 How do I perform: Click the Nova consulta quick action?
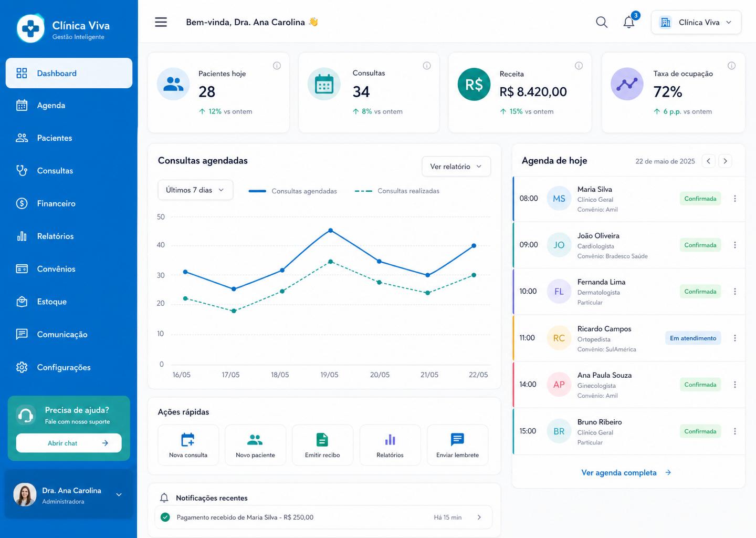[188, 445]
